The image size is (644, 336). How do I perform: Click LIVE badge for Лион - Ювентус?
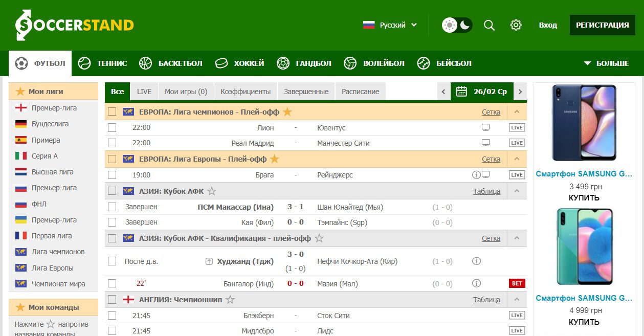click(x=517, y=127)
